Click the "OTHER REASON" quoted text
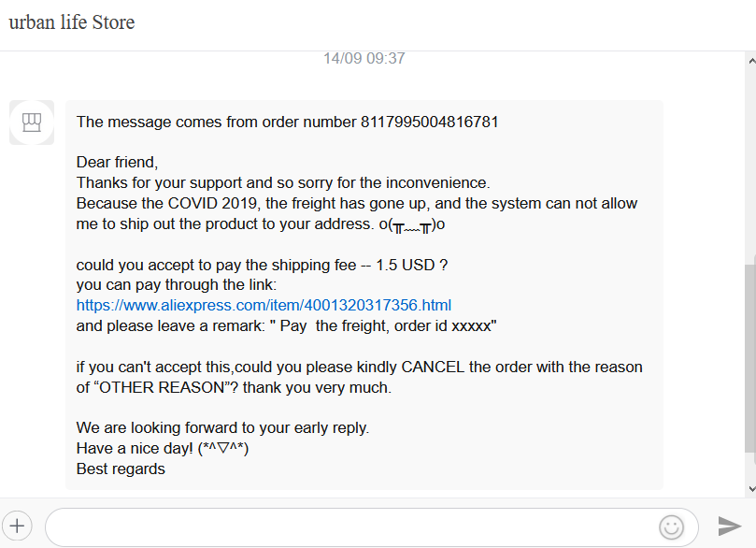Viewport: 756px width, 548px height. click(156, 387)
